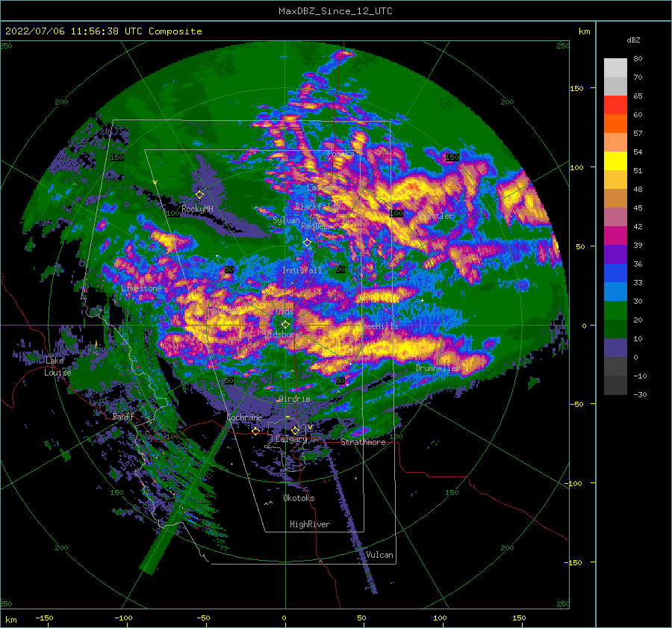Click the -50 tick label on bottom axis
The height and width of the screenshot is (628, 672).
click(202, 618)
